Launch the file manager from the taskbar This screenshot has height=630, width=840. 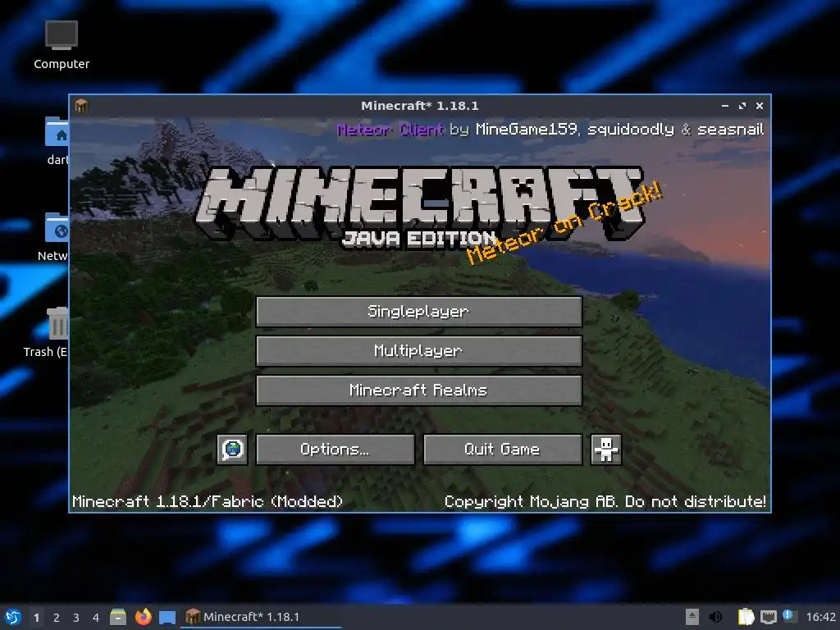coord(118,617)
